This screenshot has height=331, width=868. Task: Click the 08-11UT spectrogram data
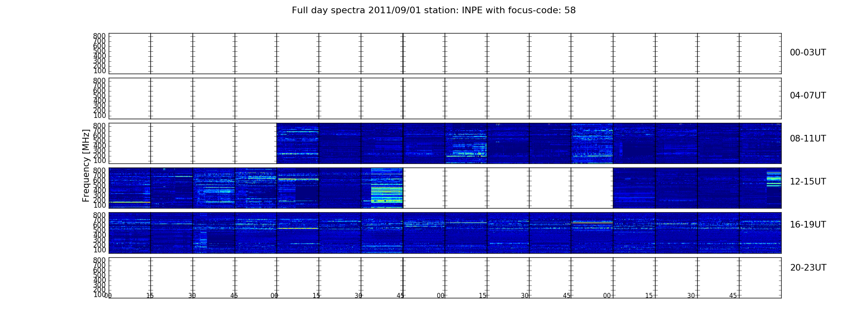click(x=529, y=143)
